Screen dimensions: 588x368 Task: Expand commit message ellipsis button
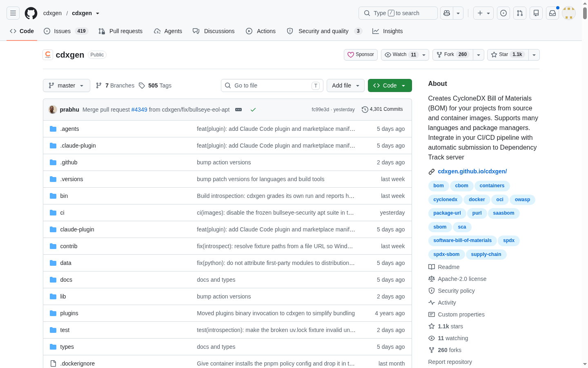click(238, 110)
